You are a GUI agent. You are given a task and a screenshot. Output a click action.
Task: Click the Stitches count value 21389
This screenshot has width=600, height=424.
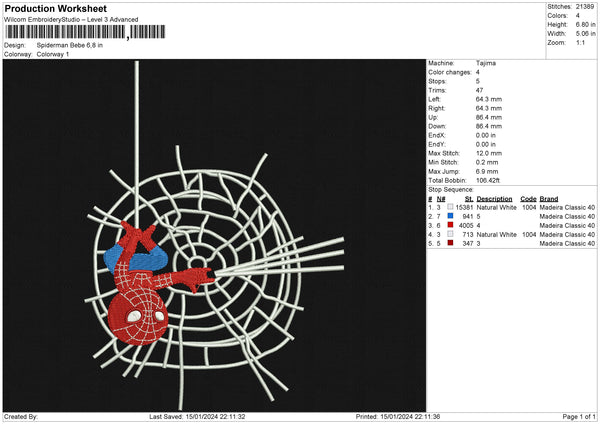585,7
